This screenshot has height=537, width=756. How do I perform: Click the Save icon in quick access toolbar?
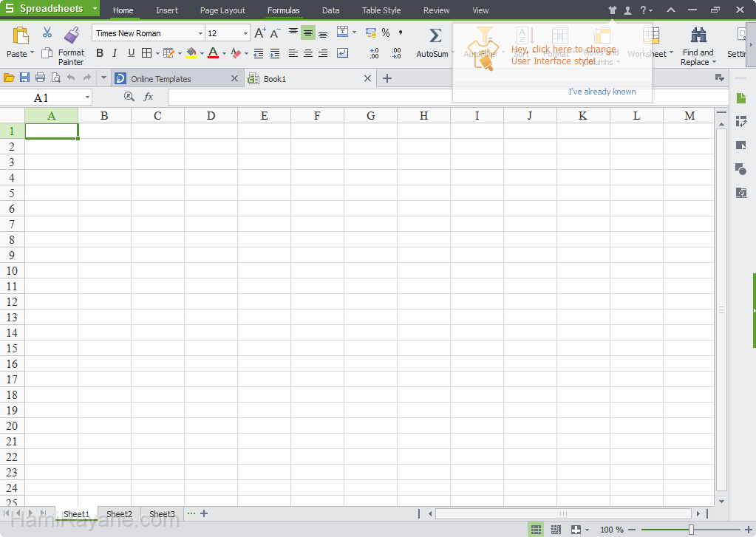tap(24, 78)
